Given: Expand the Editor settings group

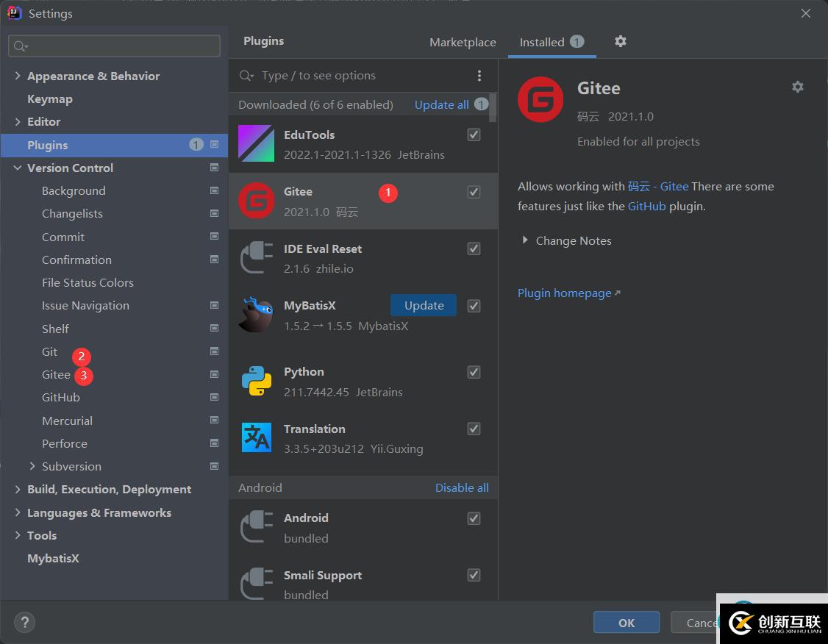Looking at the screenshot, I should [x=18, y=121].
